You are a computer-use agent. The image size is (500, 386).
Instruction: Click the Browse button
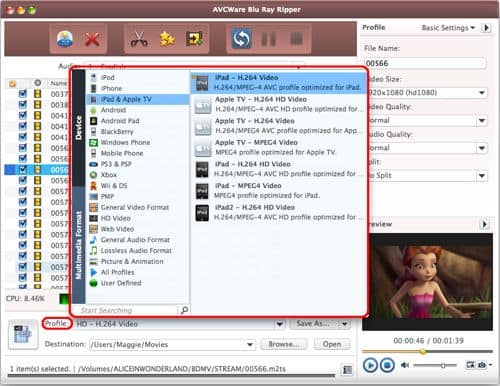click(284, 344)
